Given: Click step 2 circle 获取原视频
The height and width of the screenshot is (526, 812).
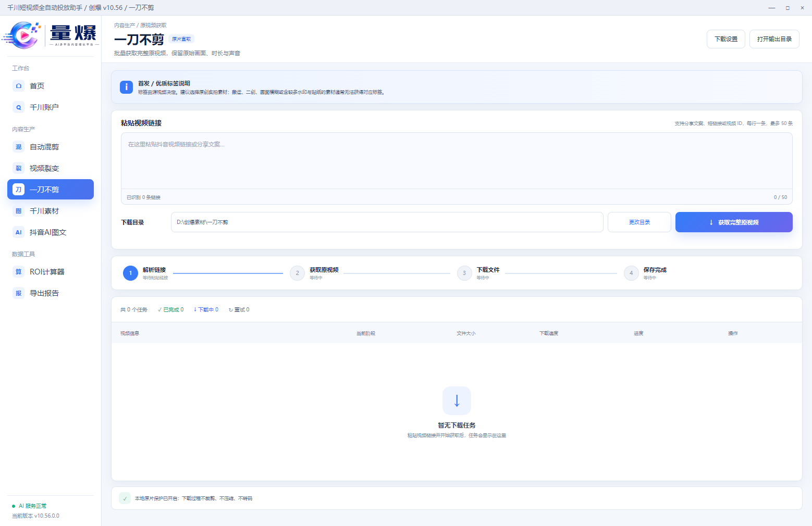Looking at the screenshot, I should [x=297, y=273].
